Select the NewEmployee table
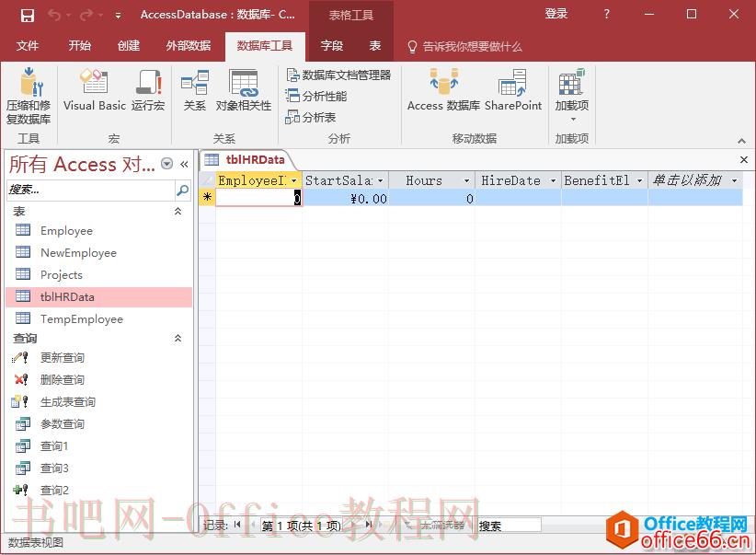This screenshot has height=555, width=756. coord(98,253)
